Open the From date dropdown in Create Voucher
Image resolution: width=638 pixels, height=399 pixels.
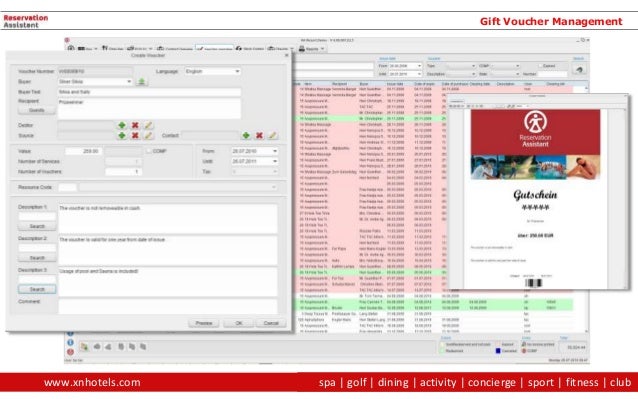[255, 151]
